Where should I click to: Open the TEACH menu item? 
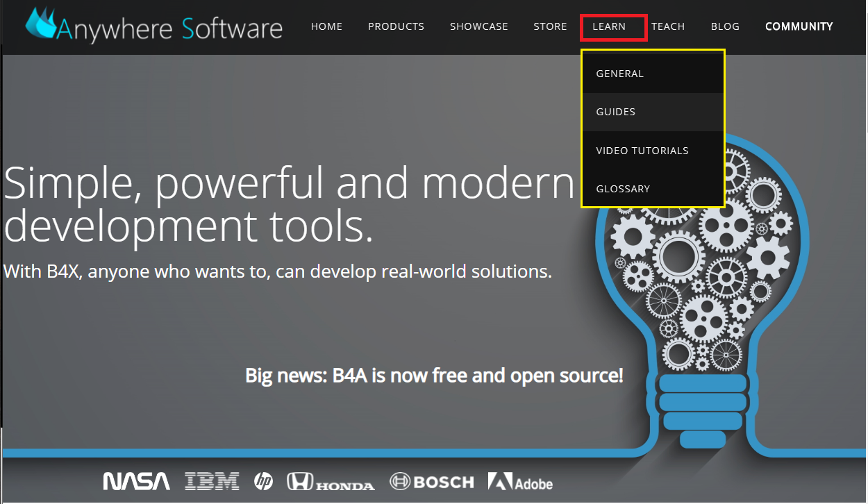668,26
